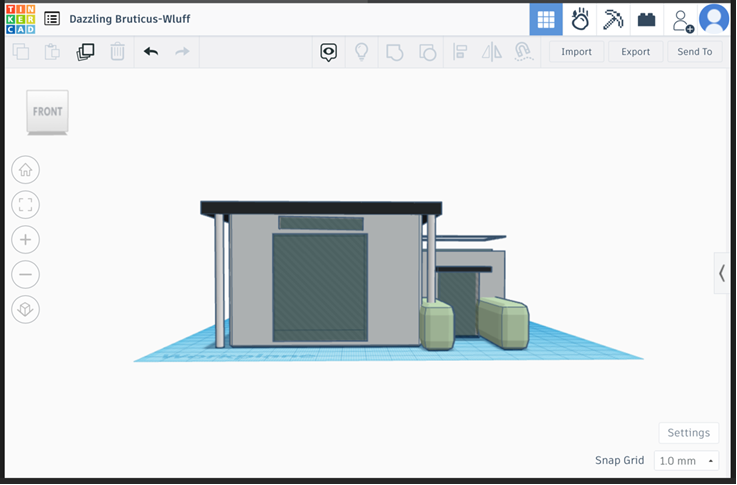The height and width of the screenshot is (485, 737).
Task: Select the right green hedge shape
Action: 503,323
